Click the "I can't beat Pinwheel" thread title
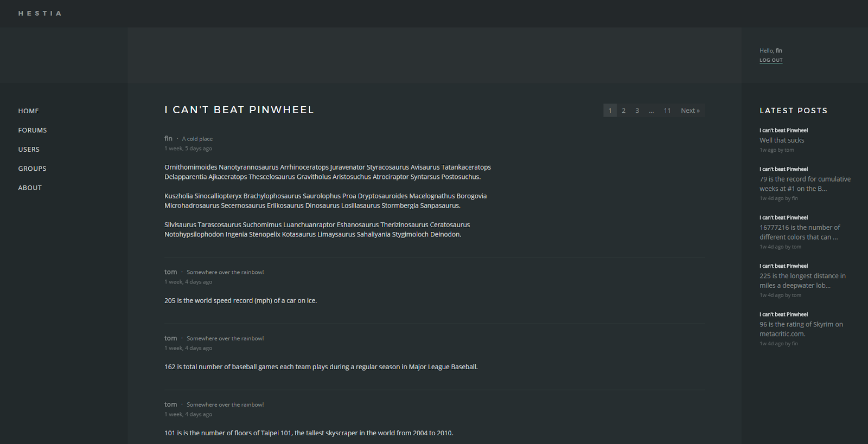The image size is (868, 444). tap(239, 110)
